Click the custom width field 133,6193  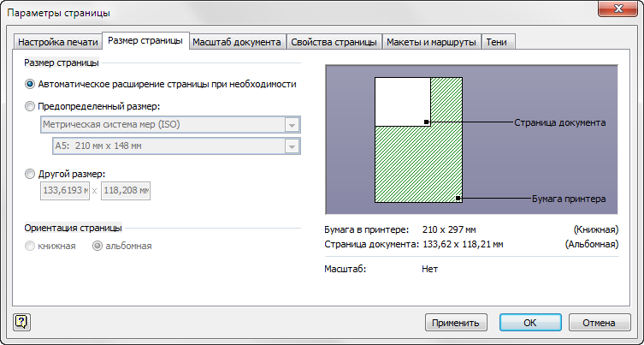[65, 190]
